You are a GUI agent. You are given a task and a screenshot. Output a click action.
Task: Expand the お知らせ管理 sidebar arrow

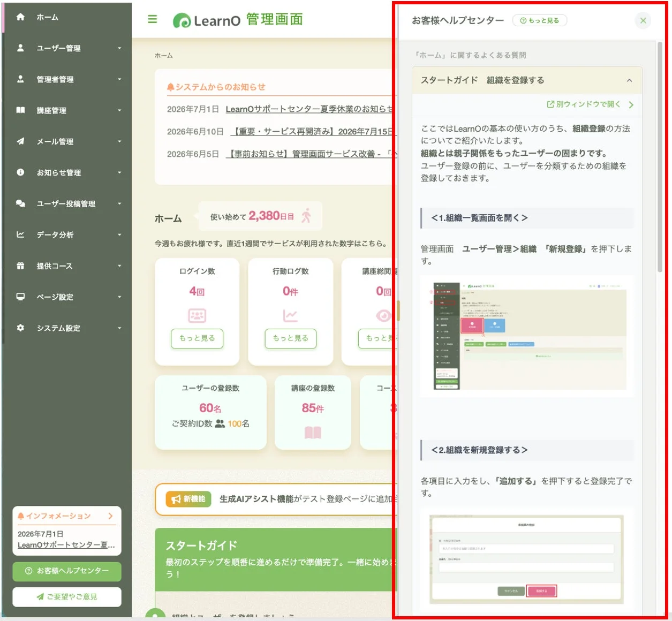point(119,172)
